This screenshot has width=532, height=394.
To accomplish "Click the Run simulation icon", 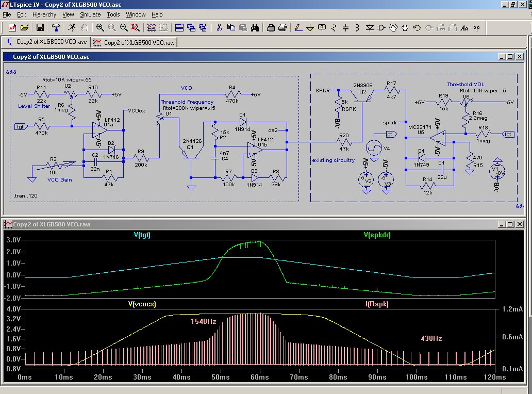I will (x=72, y=27).
